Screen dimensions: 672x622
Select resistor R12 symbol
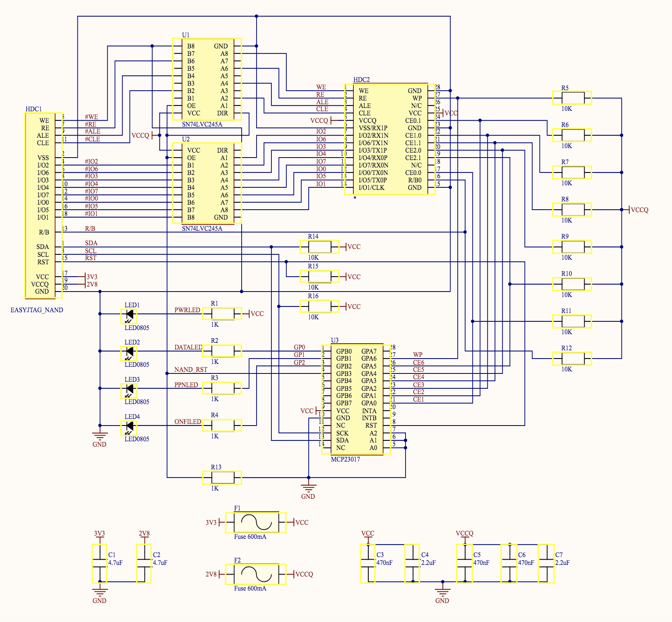(572, 359)
